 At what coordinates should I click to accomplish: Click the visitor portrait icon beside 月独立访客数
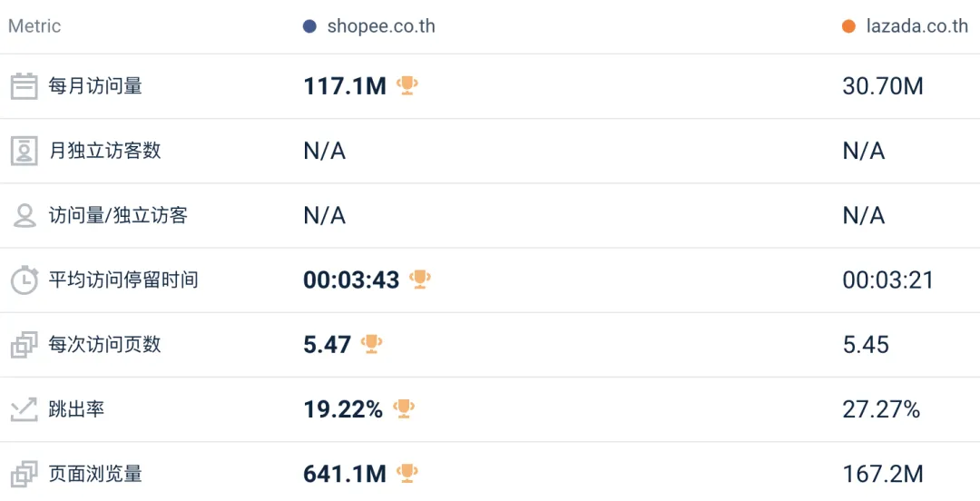(24, 151)
